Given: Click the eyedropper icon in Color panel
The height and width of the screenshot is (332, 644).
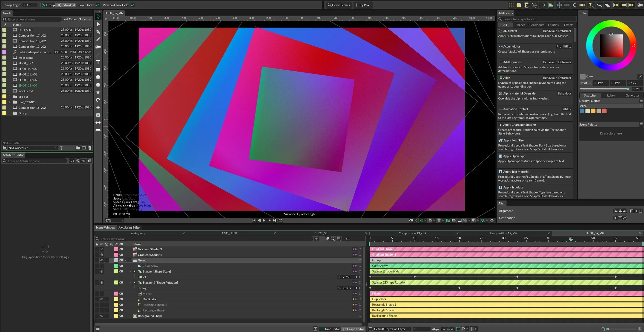Looking at the screenshot, I should pos(640,77).
